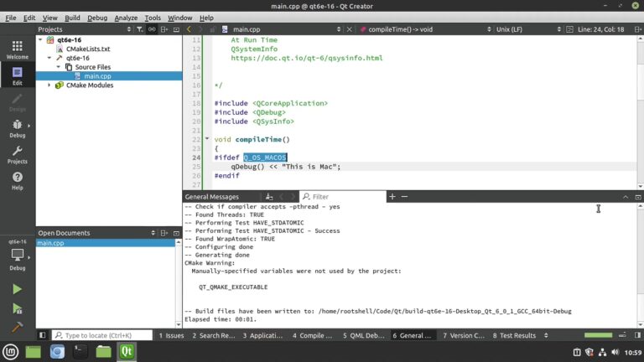The image size is (644, 362).
Task: Open the output panes selector arrows
Action: [x=546, y=335]
